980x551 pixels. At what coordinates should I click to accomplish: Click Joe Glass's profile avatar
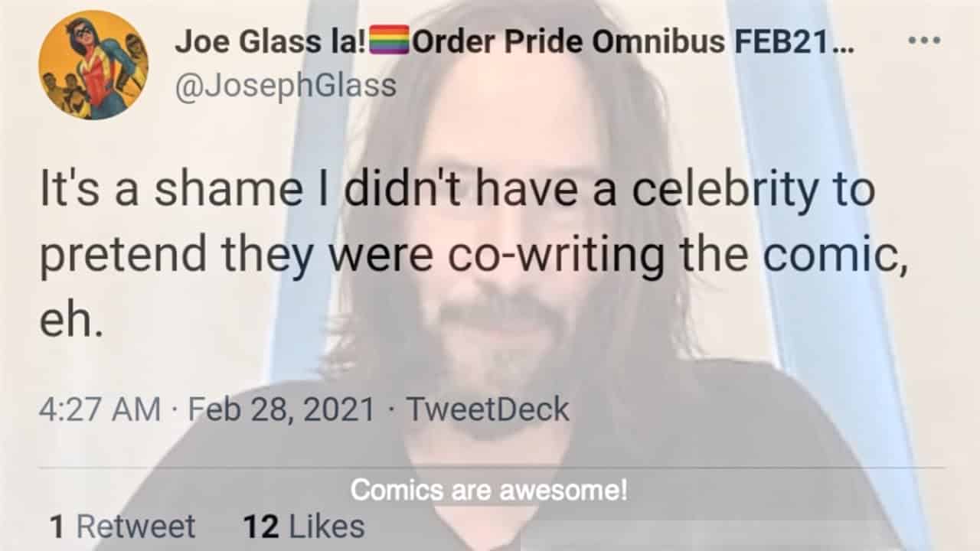(93, 66)
